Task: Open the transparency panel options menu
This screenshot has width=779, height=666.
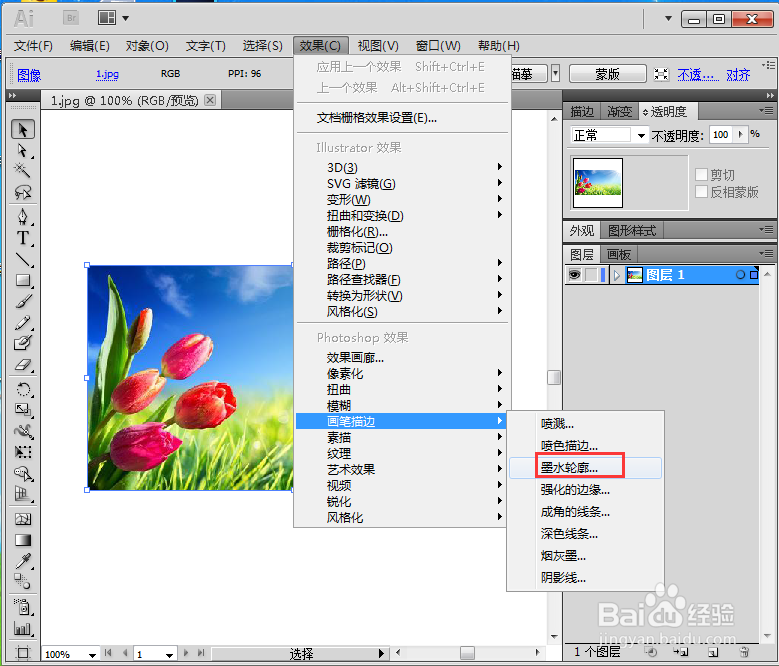Action: point(768,111)
